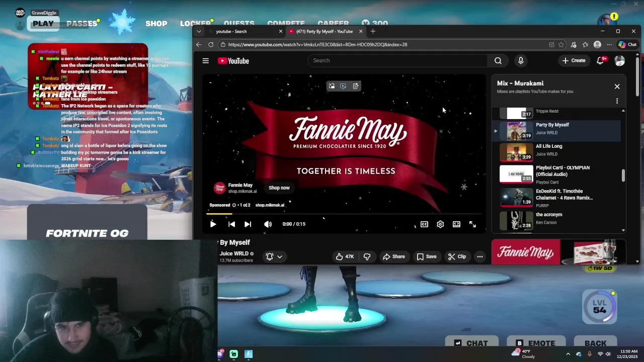
Task: Mute the video player volume
Action: [268, 224]
